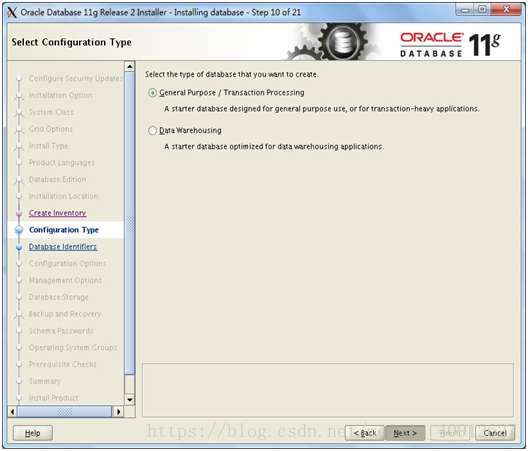Open the Create Inventory step link
Viewport: 528px width, 451px height.
[x=58, y=213]
